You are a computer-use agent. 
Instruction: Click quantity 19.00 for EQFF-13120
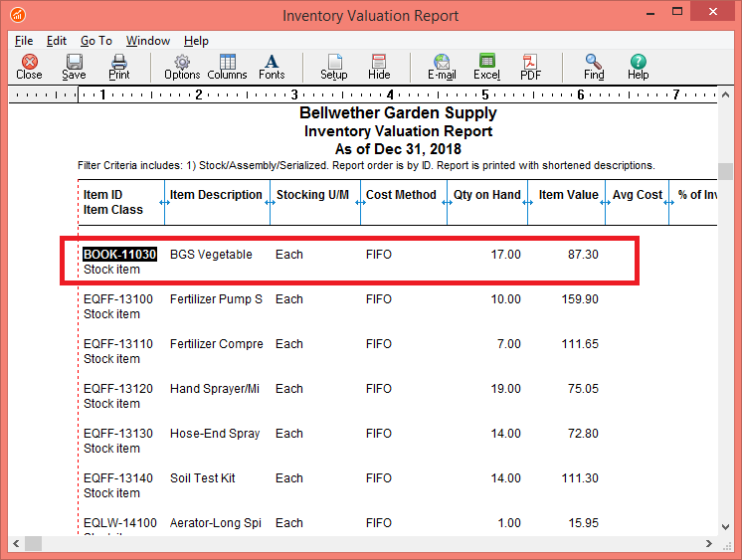click(505, 389)
